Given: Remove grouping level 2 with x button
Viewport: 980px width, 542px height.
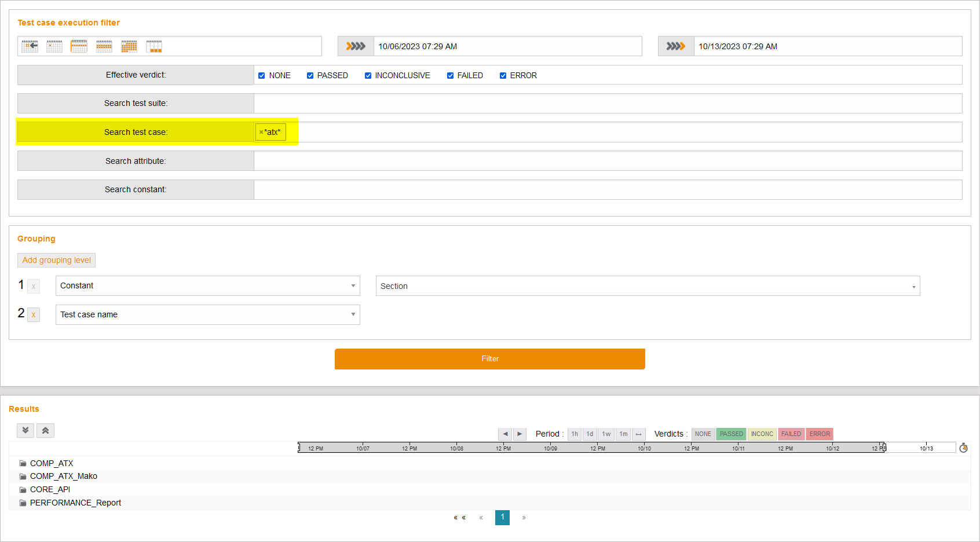Looking at the screenshot, I should (34, 315).
